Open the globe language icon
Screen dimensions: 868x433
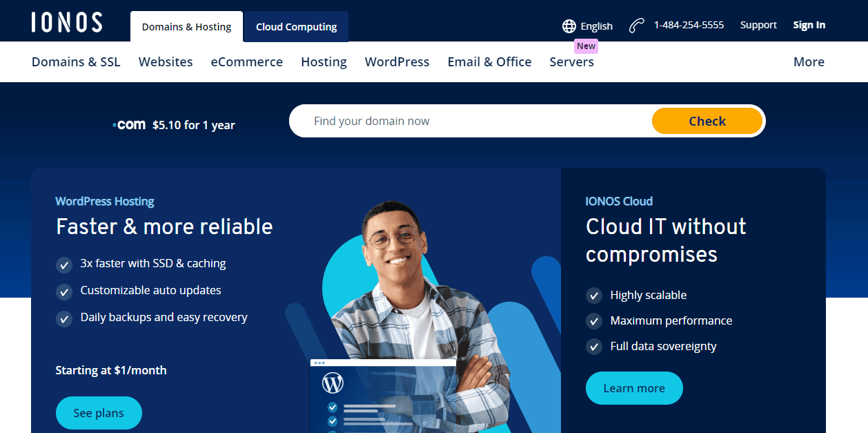click(569, 26)
